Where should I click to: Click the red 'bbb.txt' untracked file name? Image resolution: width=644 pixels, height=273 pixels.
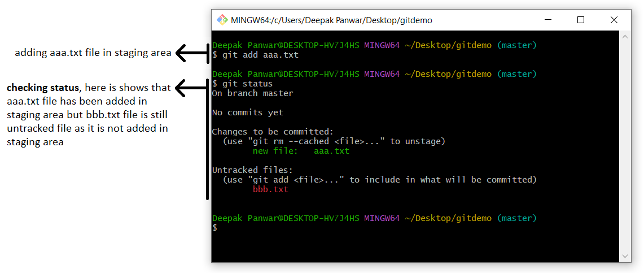271,189
